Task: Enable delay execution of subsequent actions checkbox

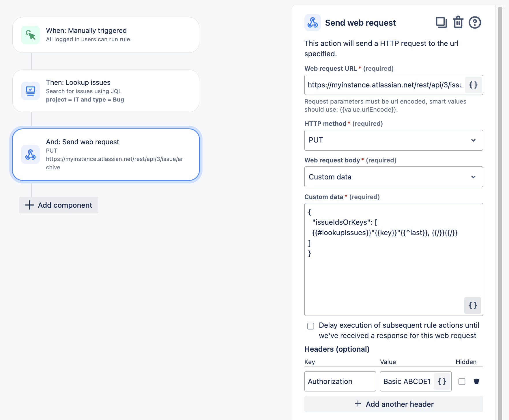Action: click(x=310, y=326)
